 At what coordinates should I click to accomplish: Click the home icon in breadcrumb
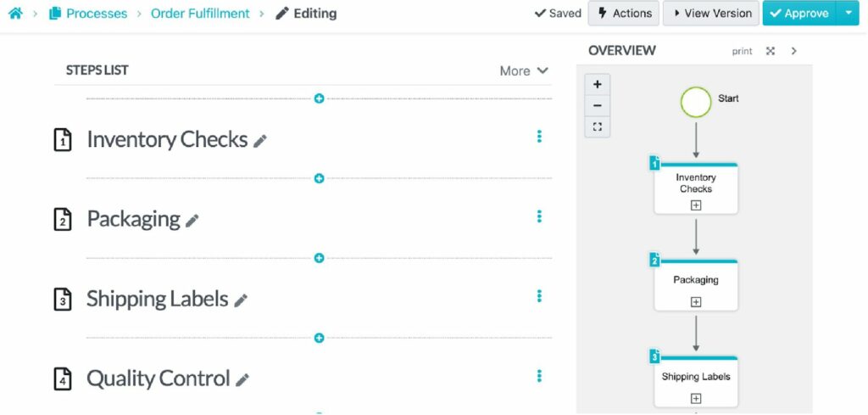click(x=15, y=14)
